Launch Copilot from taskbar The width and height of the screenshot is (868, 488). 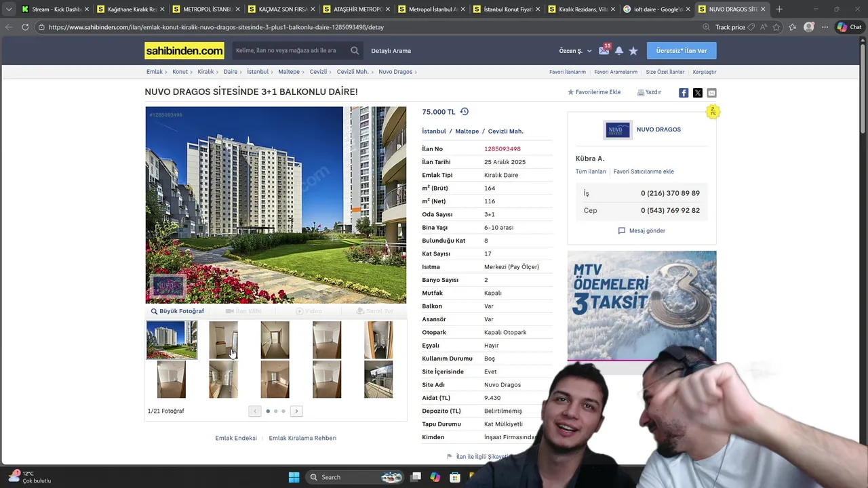pos(435,477)
